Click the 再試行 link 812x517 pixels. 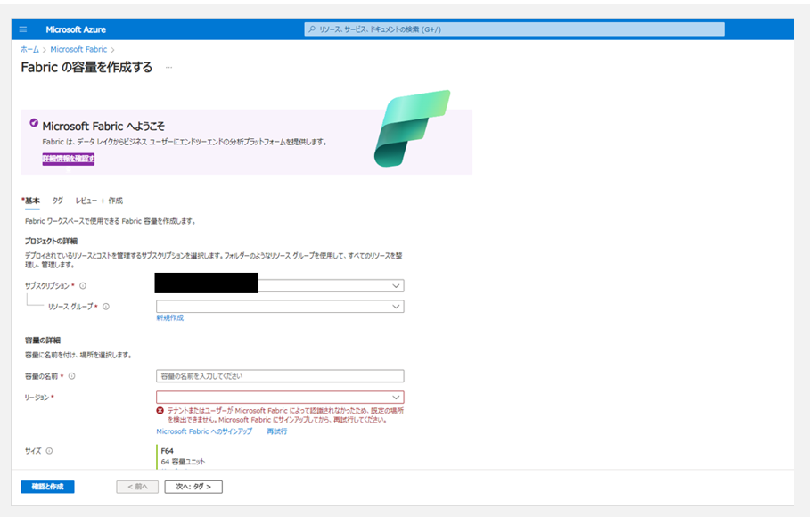click(x=276, y=431)
